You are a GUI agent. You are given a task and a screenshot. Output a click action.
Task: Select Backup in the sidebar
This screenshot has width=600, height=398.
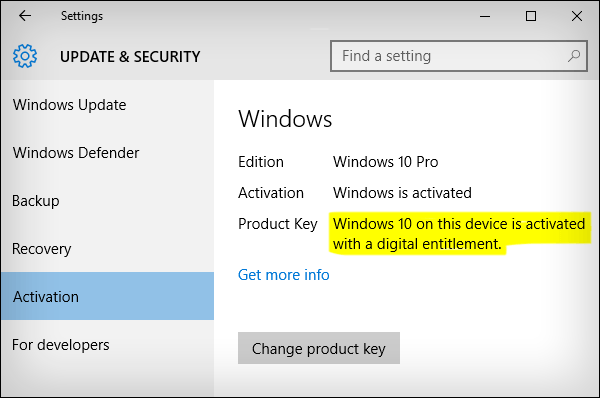pyautogui.click(x=36, y=201)
